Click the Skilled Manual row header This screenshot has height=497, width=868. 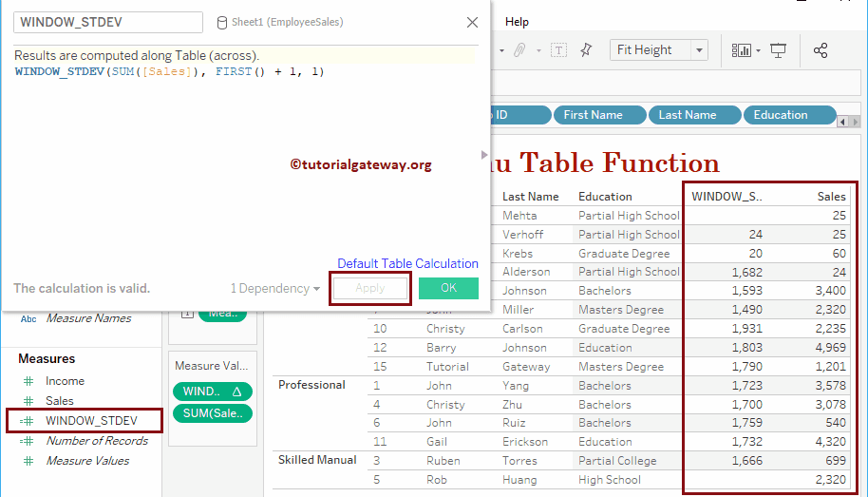coord(317,460)
